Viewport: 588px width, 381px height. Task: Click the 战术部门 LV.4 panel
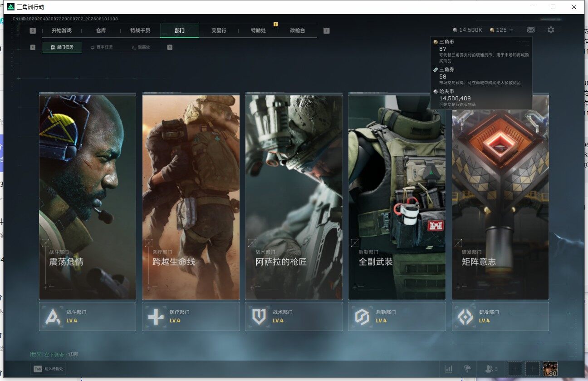294,317
